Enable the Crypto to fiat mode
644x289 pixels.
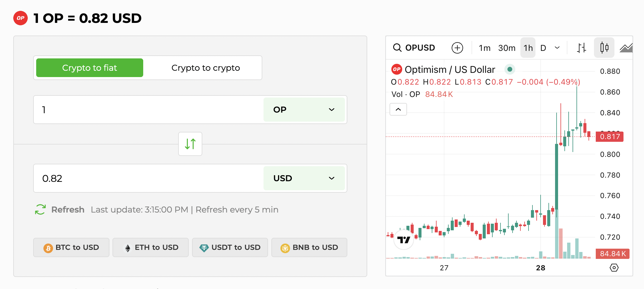click(89, 67)
